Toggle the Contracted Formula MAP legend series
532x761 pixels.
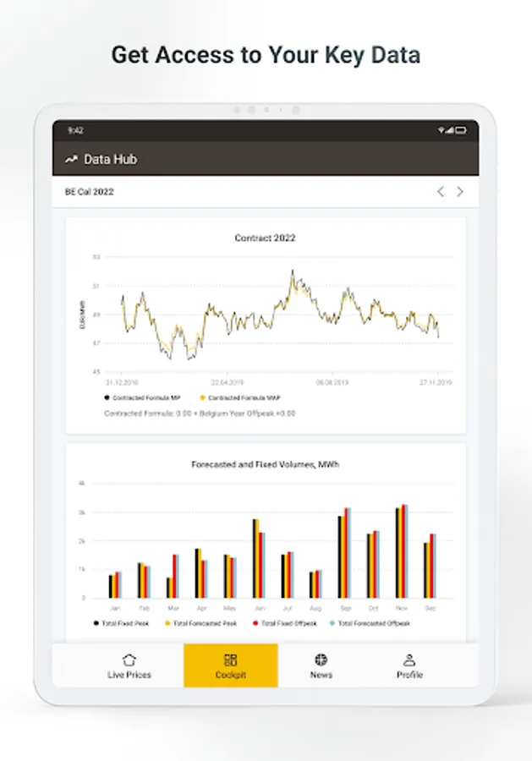pos(240,397)
